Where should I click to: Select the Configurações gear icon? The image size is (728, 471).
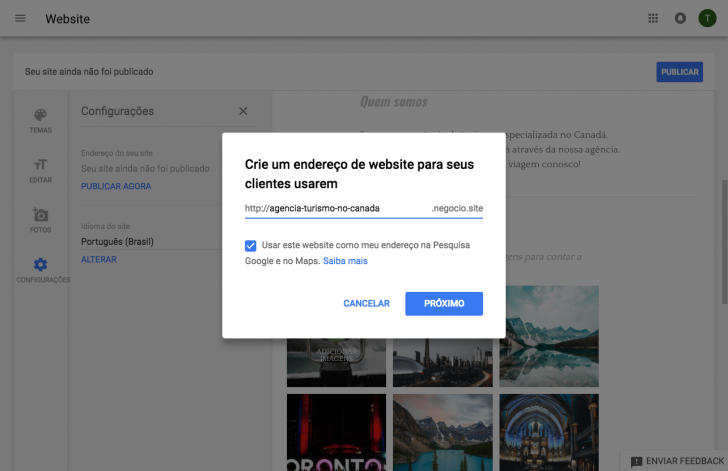(x=40, y=264)
